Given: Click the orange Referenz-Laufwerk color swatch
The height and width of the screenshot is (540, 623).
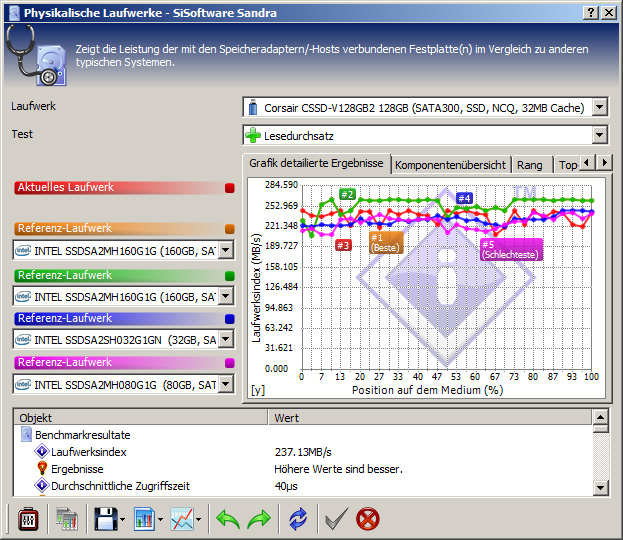Looking at the screenshot, I should [x=230, y=229].
